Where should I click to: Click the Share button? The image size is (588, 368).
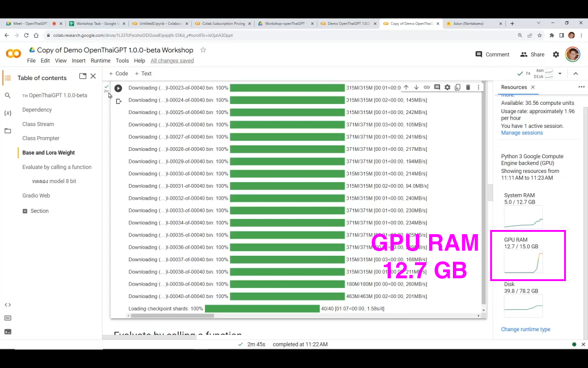coord(532,54)
